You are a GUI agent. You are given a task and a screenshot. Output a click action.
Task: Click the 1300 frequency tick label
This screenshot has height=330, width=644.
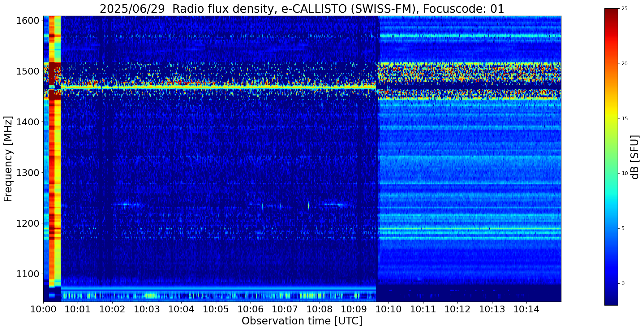28,173
